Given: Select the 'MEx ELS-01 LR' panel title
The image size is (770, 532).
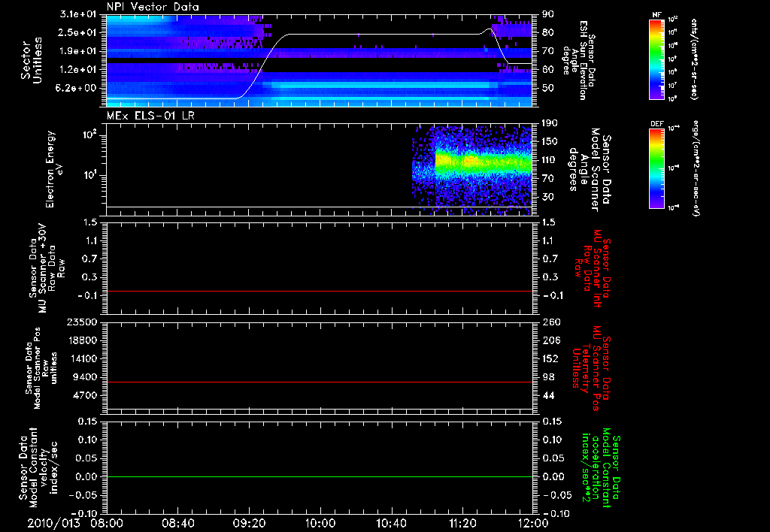Looking at the screenshot, I should click(x=150, y=116).
